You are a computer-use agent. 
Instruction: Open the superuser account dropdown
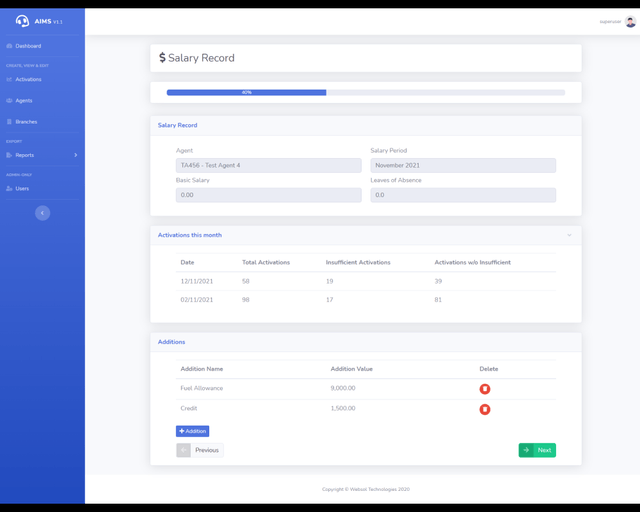610,21
